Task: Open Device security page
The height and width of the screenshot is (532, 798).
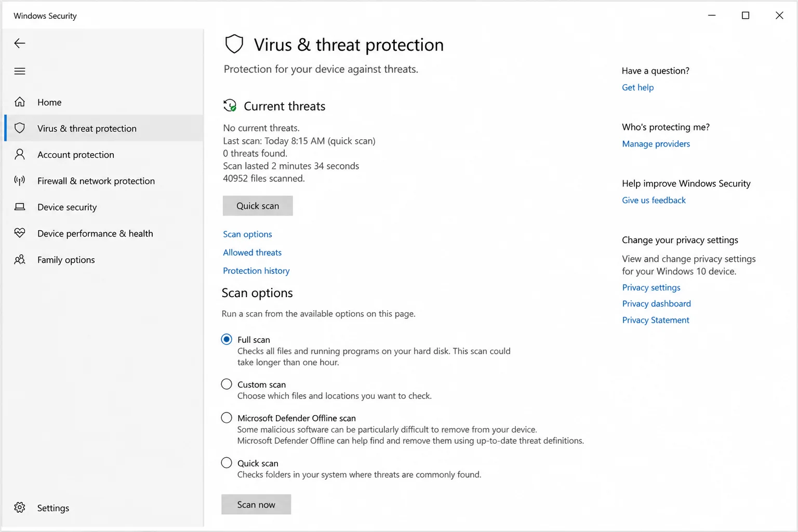Action: (103, 207)
